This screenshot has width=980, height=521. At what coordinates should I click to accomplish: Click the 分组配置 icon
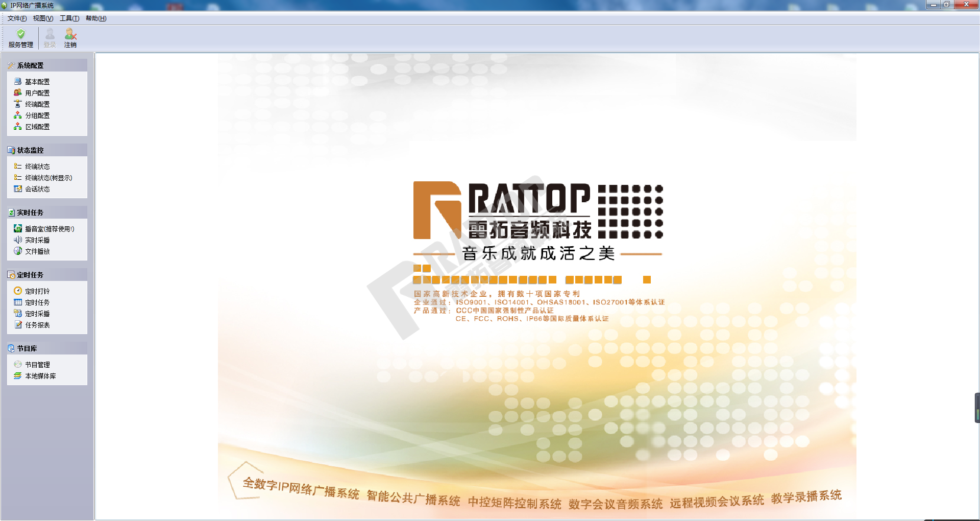click(18, 115)
